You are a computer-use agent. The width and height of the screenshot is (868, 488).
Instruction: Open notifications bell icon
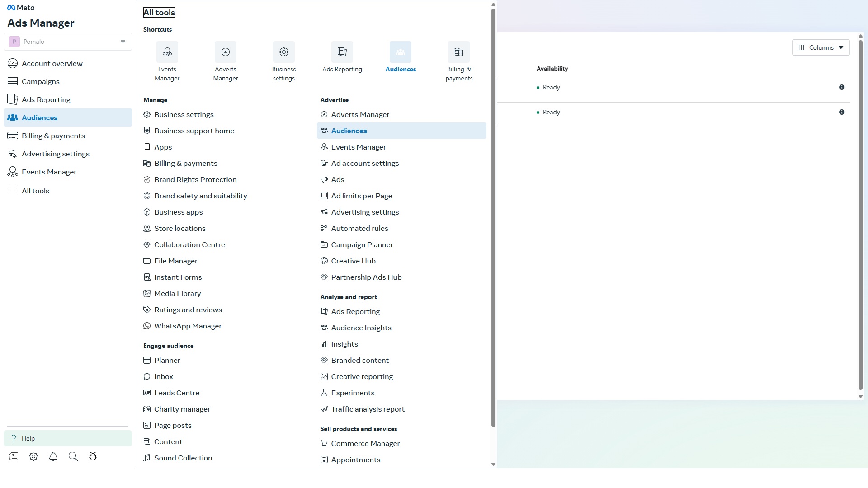(x=53, y=456)
